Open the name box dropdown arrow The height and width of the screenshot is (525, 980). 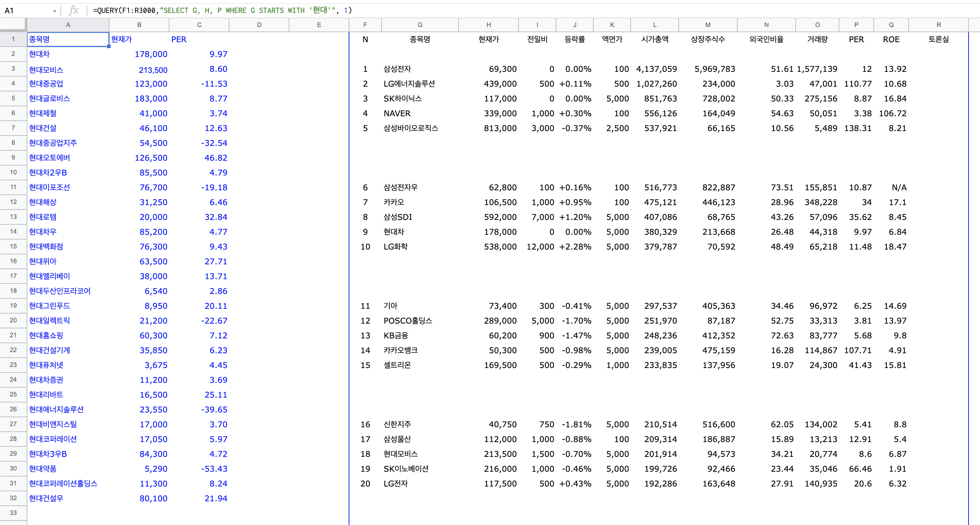click(x=55, y=11)
